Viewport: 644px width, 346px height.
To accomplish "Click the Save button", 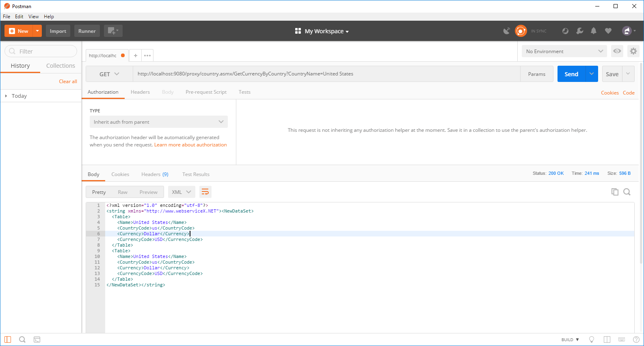I will (x=612, y=74).
